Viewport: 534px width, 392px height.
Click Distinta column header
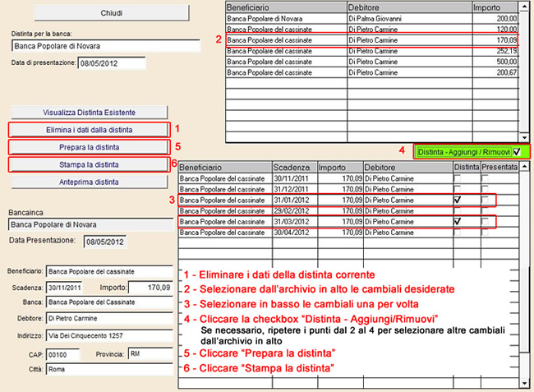pos(467,167)
